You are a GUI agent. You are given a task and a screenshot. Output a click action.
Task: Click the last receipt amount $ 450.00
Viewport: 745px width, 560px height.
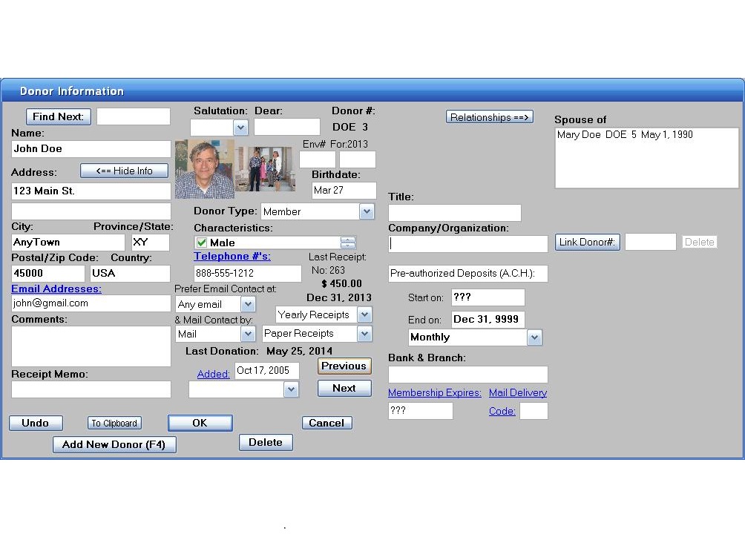pos(341,283)
